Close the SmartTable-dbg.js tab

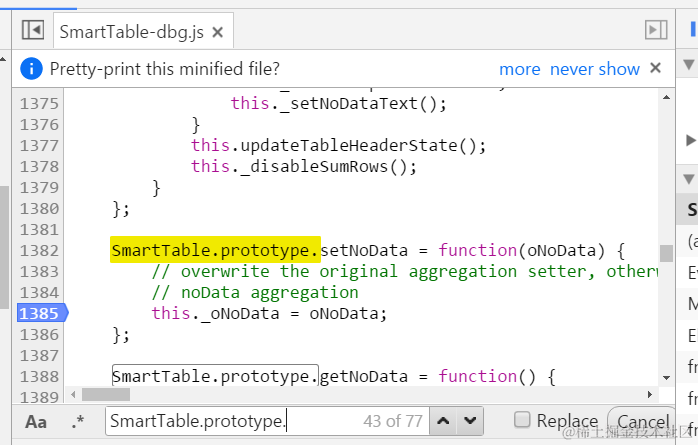[x=217, y=32]
